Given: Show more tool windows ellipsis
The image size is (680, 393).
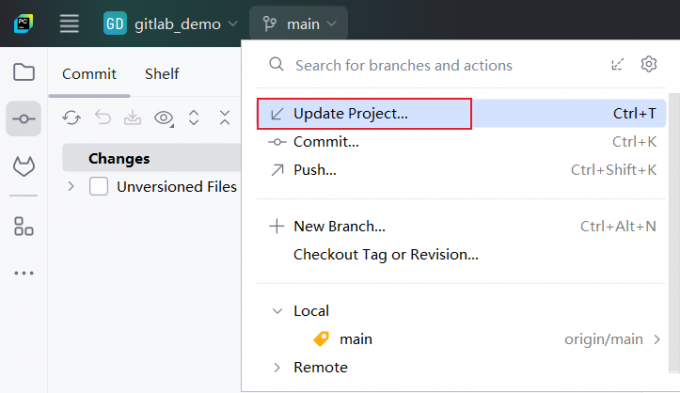Looking at the screenshot, I should tap(24, 273).
